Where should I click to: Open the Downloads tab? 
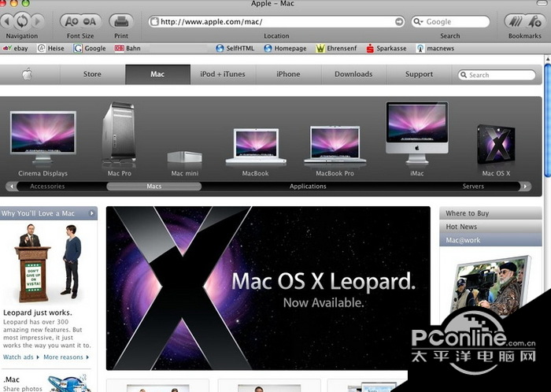pos(353,74)
